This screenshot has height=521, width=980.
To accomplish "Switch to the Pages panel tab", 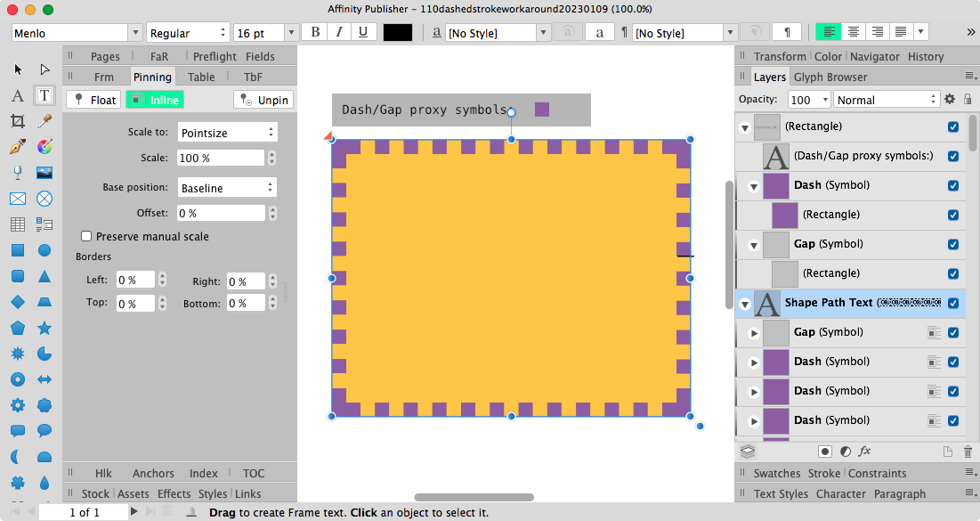I will click(x=104, y=55).
